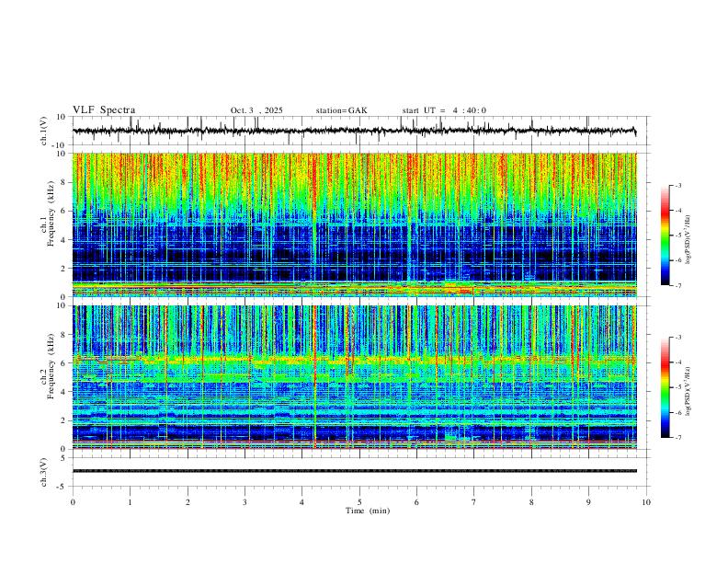Click the ch.2 'Frequency (kHz)' axis label
Viewport: 728px width, 563px height.
[x=51, y=366]
